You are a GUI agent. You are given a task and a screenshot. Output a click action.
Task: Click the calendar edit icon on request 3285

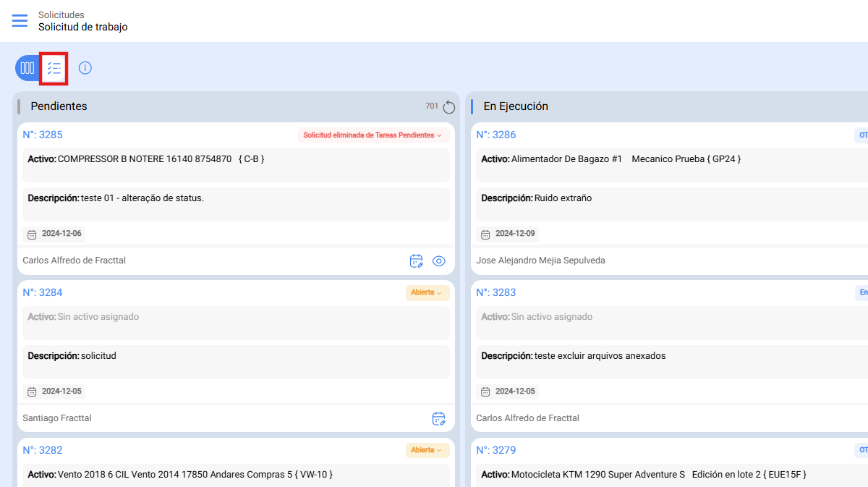[x=417, y=261]
